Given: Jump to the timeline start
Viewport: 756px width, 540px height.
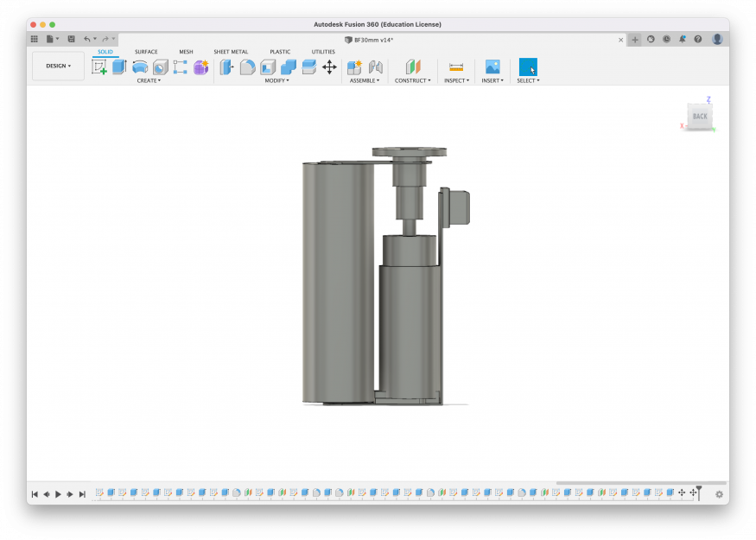Looking at the screenshot, I should point(35,494).
